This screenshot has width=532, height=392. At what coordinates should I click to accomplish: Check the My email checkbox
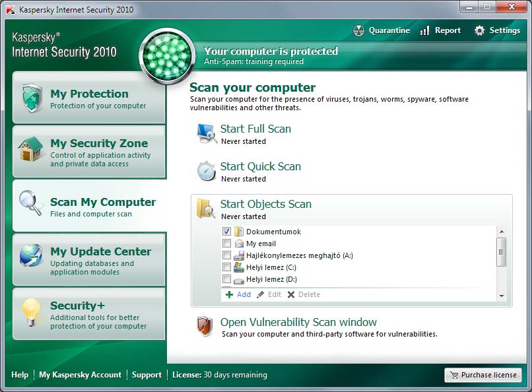(x=226, y=243)
